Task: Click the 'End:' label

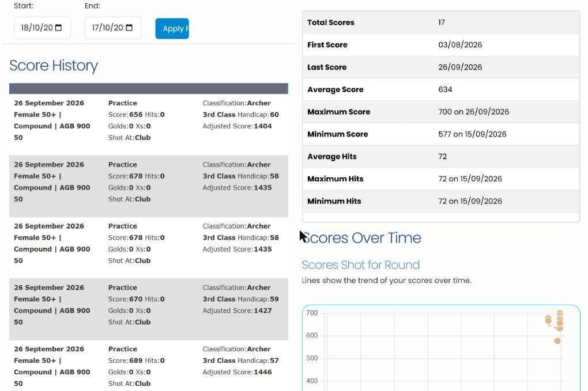Action: click(x=92, y=6)
